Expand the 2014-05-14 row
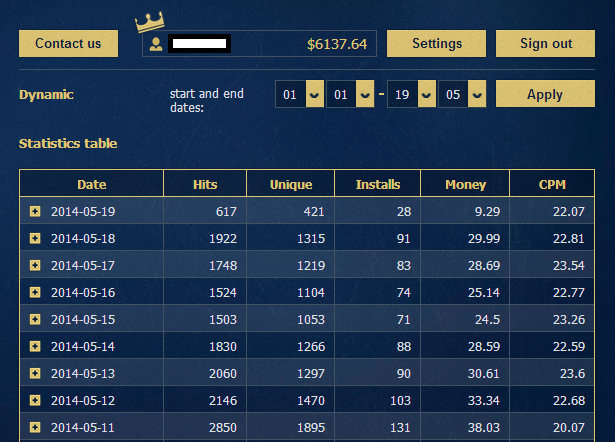Image resolution: width=615 pixels, height=442 pixels. pyautogui.click(x=35, y=346)
